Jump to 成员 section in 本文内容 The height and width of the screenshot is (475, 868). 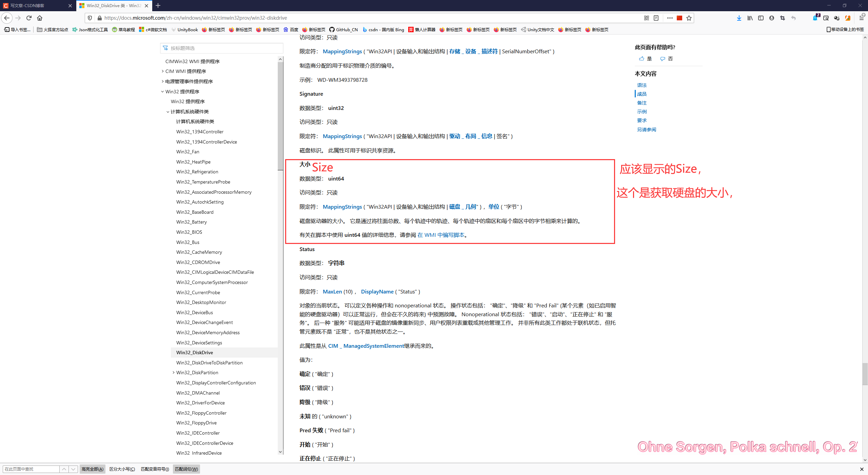642,94
